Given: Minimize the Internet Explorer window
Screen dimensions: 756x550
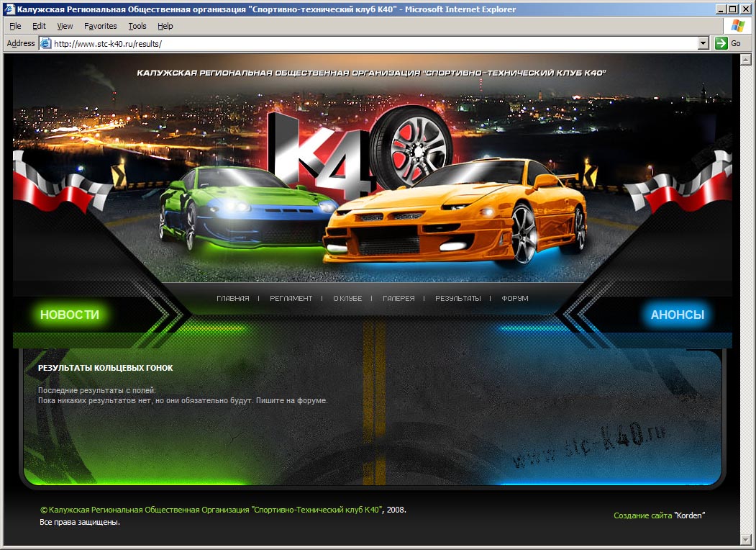Looking at the screenshot, I should tap(721, 9).
